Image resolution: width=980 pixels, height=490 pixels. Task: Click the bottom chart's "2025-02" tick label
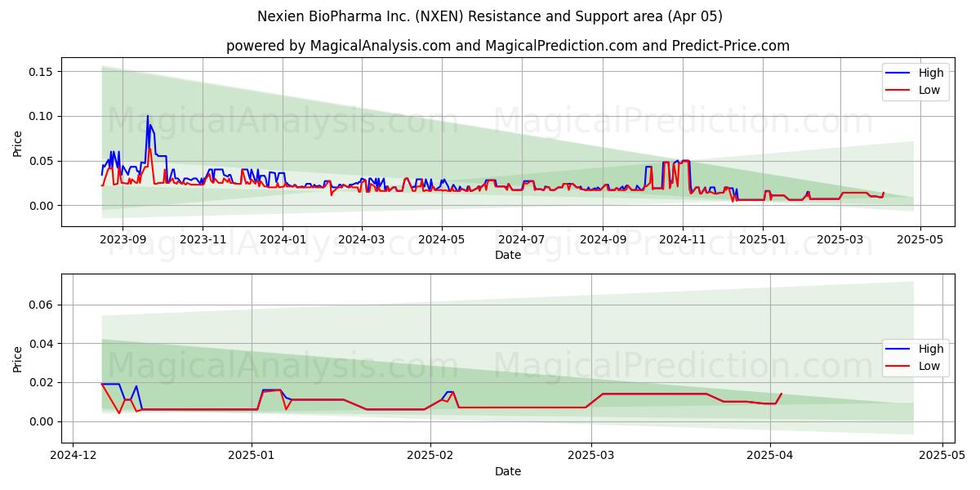tap(430, 457)
